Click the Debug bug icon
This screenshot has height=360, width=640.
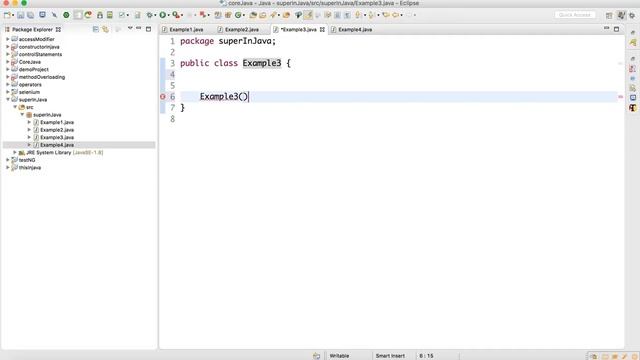[150, 15]
